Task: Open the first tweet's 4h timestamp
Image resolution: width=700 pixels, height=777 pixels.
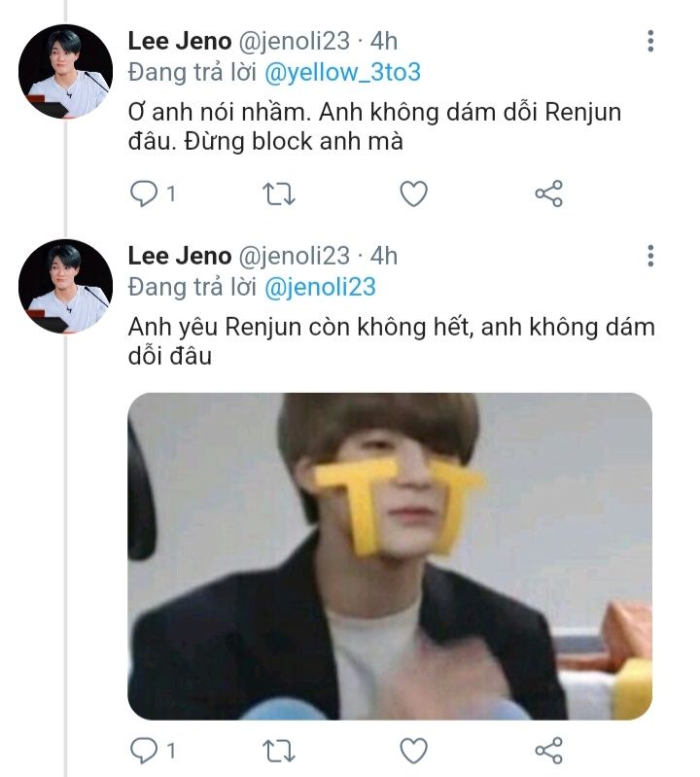Action: (x=384, y=41)
